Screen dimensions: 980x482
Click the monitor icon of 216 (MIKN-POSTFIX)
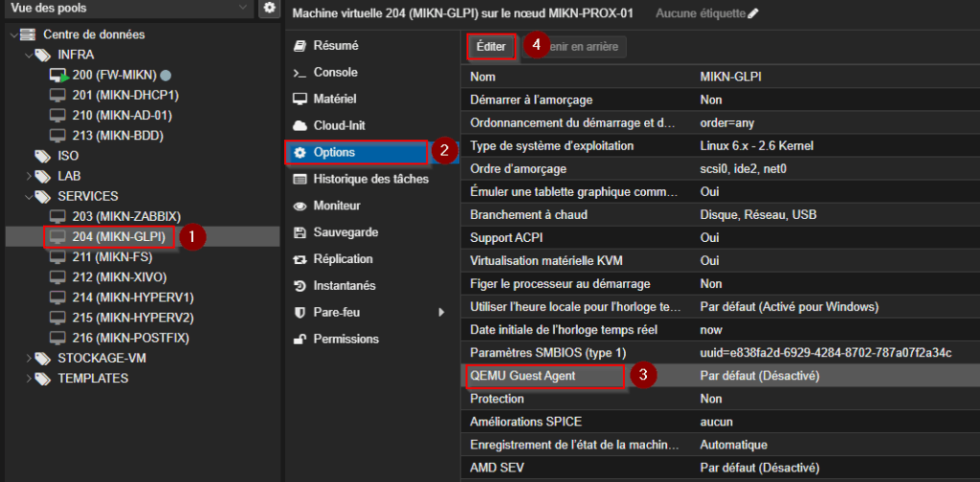57,338
